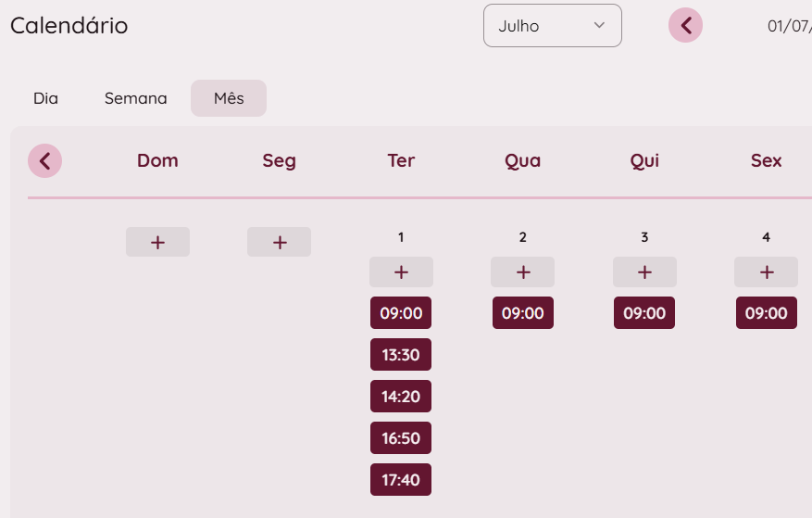Open the 16:50 appointment slot
Image resolution: width=812 pixels, height=518 pixels.
[401, 438]
